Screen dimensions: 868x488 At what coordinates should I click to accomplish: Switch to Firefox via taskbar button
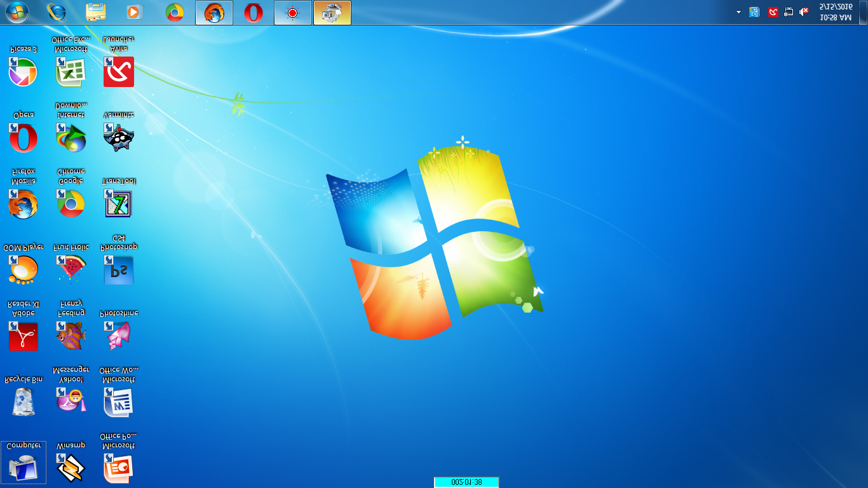pyautogui.click(x=214, y=12)
